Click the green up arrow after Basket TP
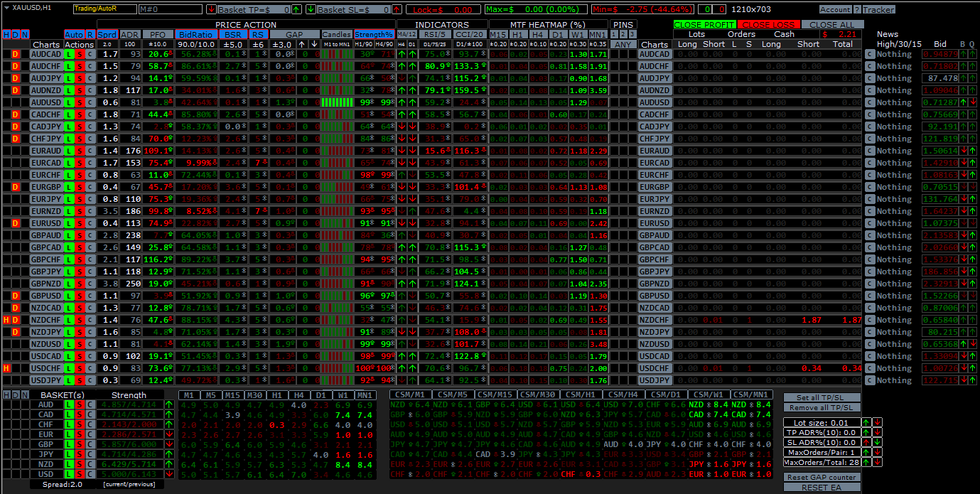980x494 pixels. [297, 10]
